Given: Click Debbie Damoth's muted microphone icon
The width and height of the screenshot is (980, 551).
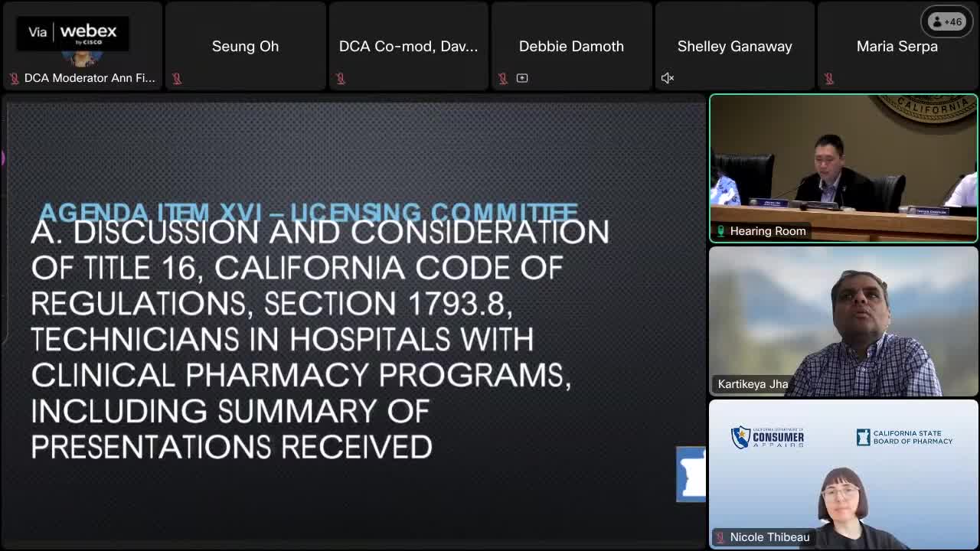Looking at the screenshot, I should [x=503, y=78].
